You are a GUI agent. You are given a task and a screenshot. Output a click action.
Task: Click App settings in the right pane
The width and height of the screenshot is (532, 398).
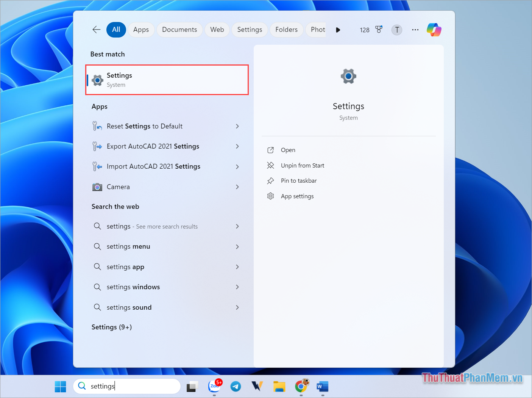(297, 196)
